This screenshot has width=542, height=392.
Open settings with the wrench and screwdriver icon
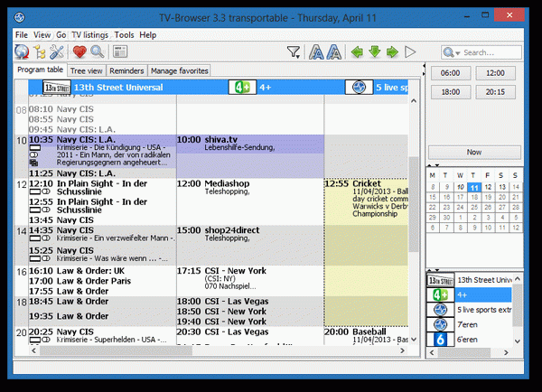point(57,52)
